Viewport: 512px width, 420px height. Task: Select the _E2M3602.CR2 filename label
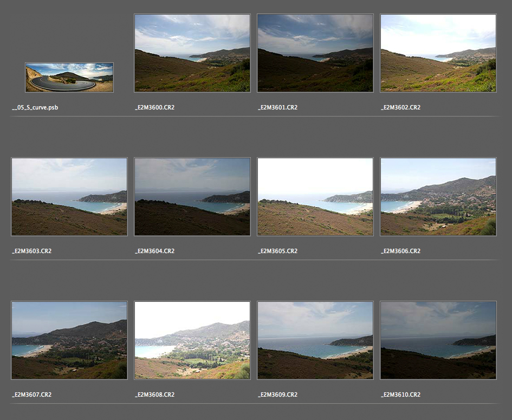(400, 107)
